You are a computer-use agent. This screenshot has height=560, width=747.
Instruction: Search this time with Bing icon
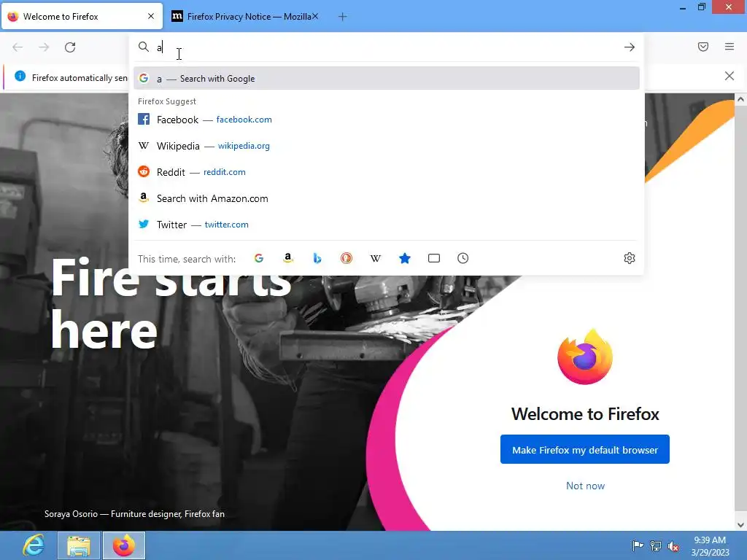point(317,258)
